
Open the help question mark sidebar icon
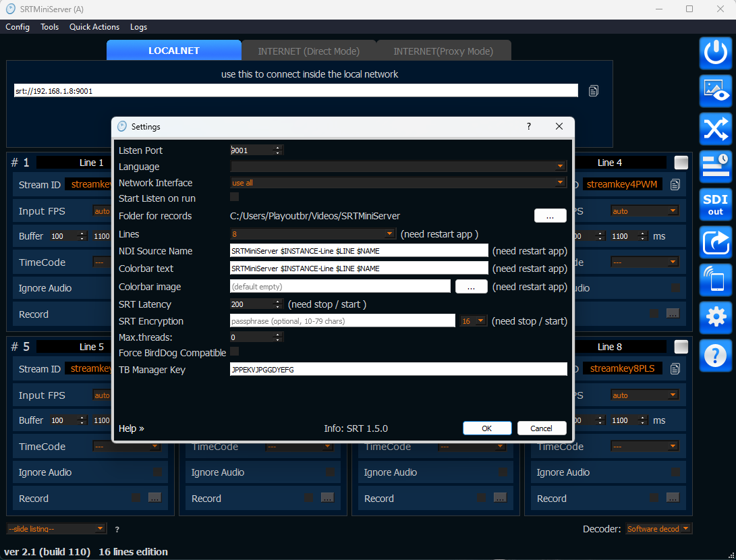(x=715, y=356)
